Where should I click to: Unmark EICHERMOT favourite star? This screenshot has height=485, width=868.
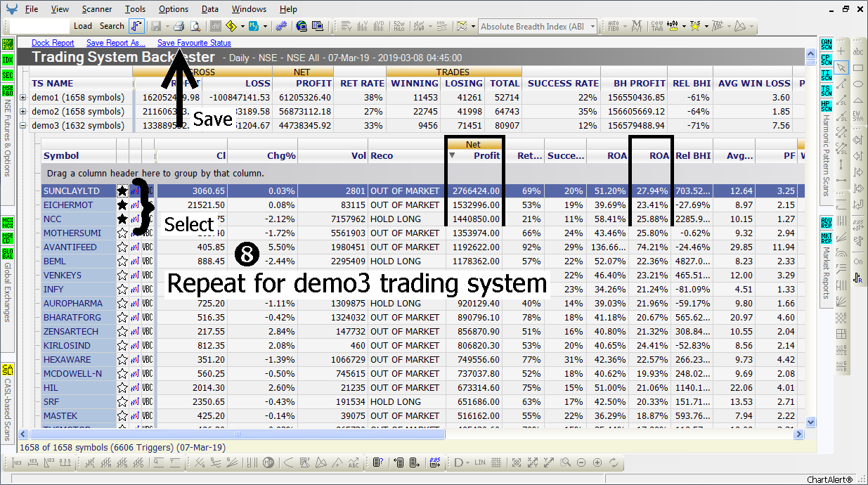pyautogui.click(x=122, y=205)
